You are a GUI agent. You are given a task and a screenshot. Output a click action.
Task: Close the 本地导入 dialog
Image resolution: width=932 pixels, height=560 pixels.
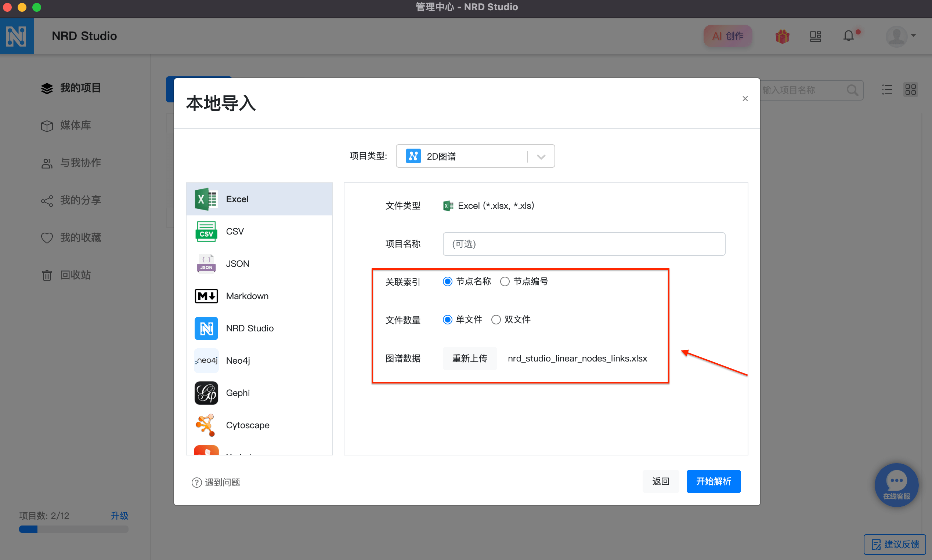click(745, 98)
